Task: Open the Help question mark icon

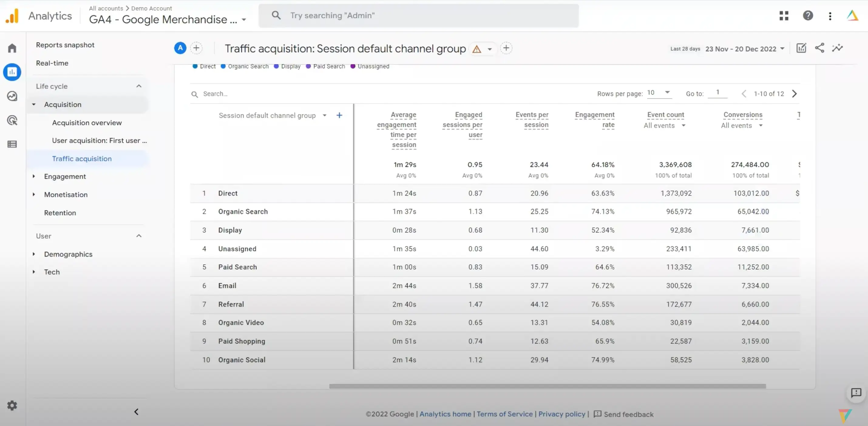Action: tap(808, 15)
